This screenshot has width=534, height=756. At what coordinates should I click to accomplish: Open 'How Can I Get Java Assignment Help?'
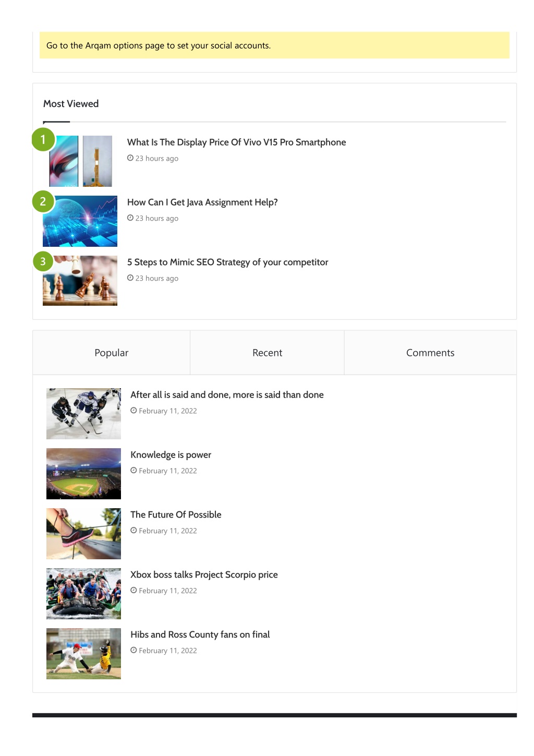click(x=202, y=202)
